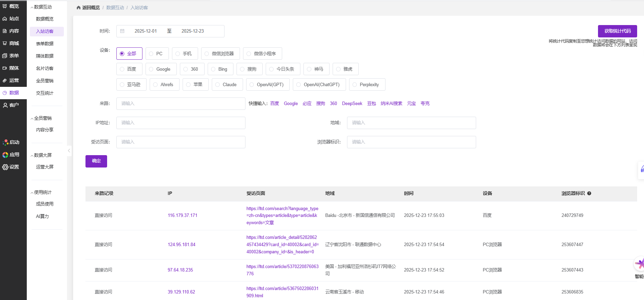Screen dimensions: 644x300
Task: Collapse the 数据大屏 section
Action: [32, 155]
